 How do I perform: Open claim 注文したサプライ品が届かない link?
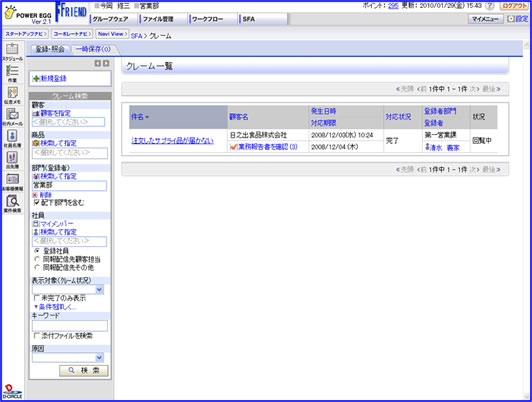[172, 140]
